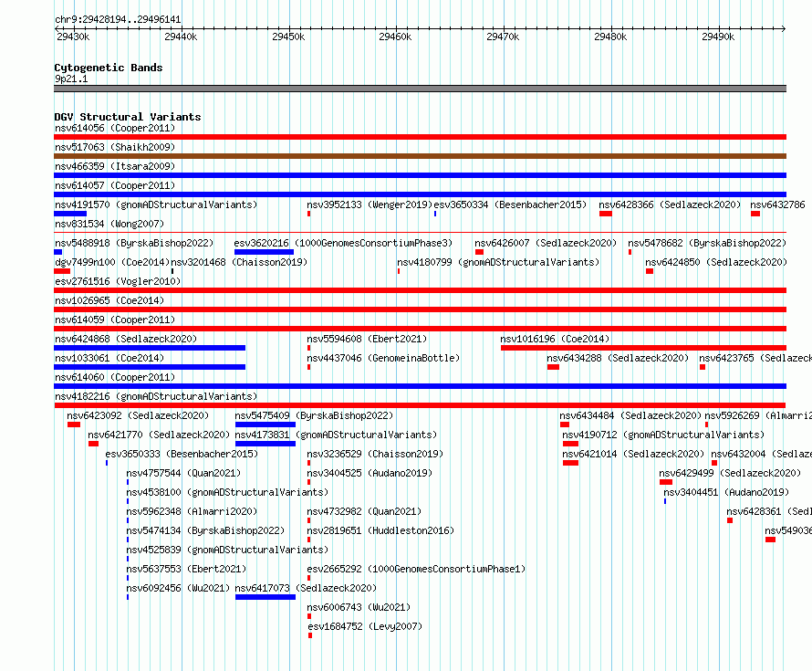Click esv1684752 (Levy2007) label
The height and width of the screenshot is (671, 812).
(365, 626)
